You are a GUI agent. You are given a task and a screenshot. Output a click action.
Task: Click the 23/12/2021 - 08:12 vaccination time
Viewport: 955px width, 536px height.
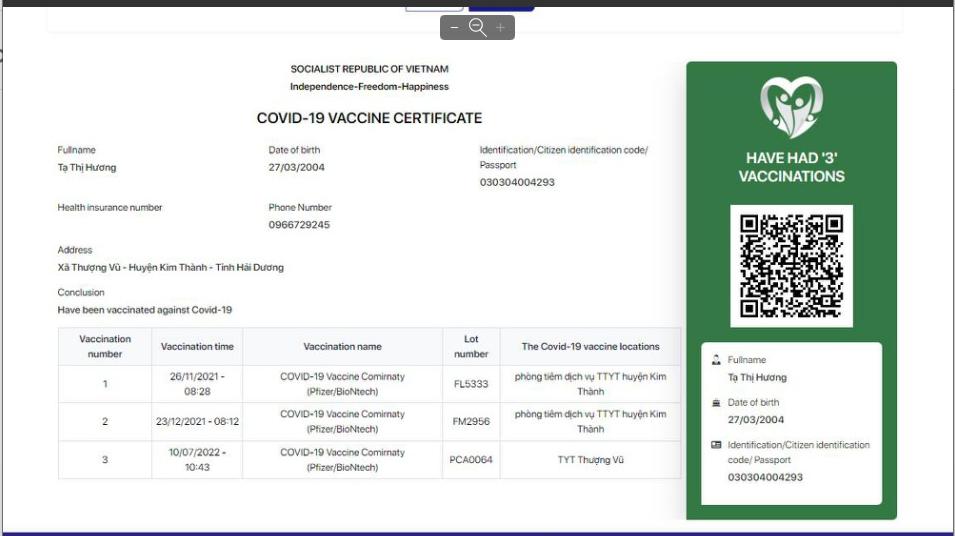(197, 422)
